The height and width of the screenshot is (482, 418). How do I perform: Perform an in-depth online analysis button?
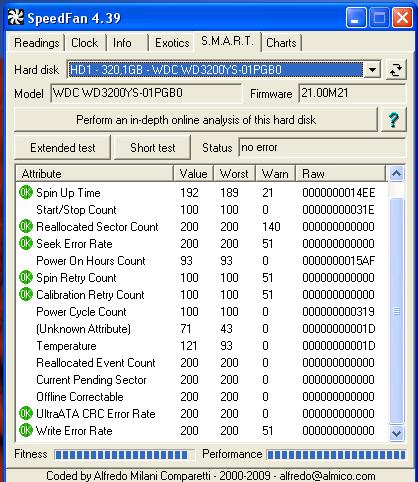[196, 120]
